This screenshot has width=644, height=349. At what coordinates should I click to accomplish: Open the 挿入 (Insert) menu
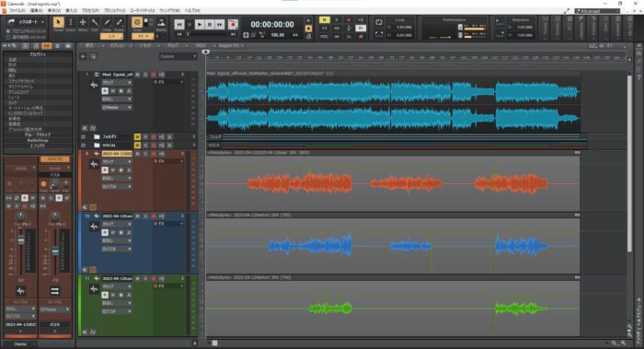71,10
